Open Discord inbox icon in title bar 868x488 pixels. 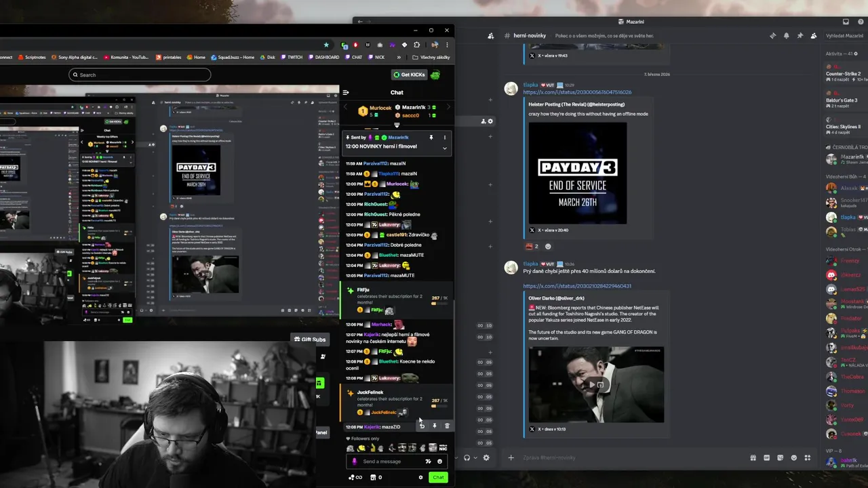coord(846,22)
